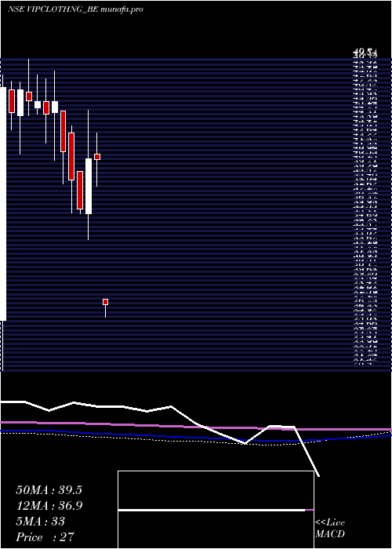Click the isolated lowest red candlestick
Viewport: 392px width, 549px height.
[x=105, y=307]
